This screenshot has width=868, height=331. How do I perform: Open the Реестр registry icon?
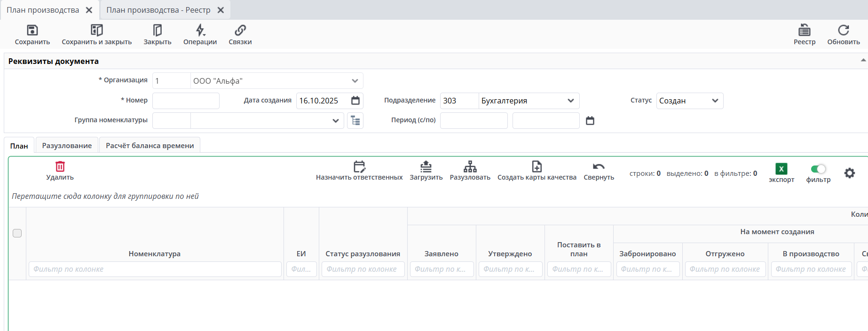tap(804, 31)
